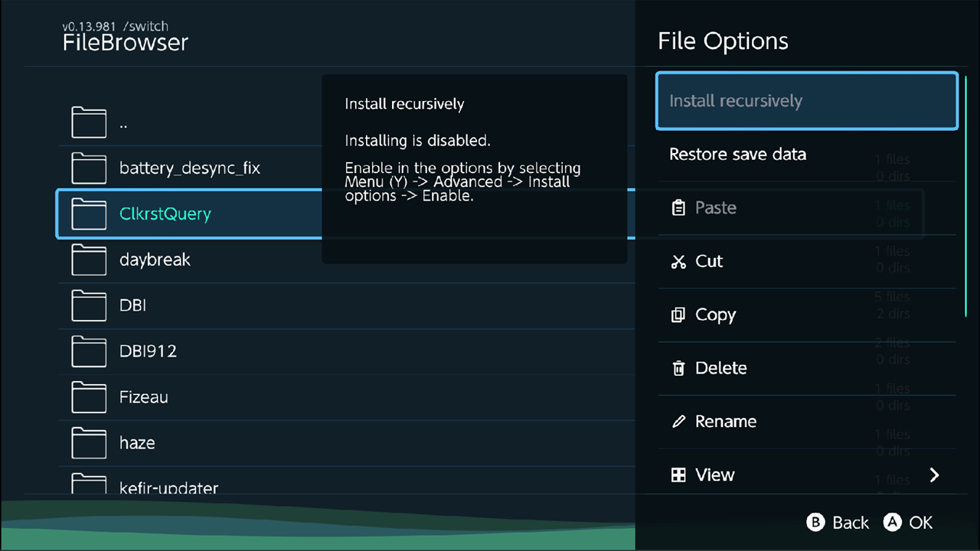Go Back using the Back label
This screenshot has height=551, width=980.
point(851,523)
